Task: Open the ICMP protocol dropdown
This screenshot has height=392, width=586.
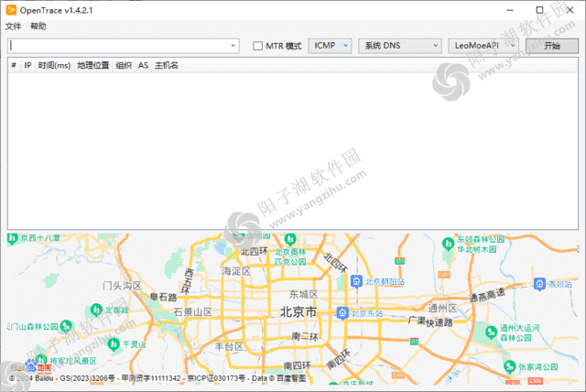Action: pos(330,46)
